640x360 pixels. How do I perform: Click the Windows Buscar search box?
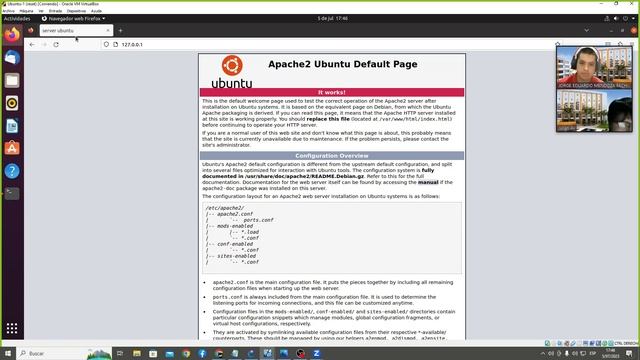pyautogui.click(x=65, y=353)
